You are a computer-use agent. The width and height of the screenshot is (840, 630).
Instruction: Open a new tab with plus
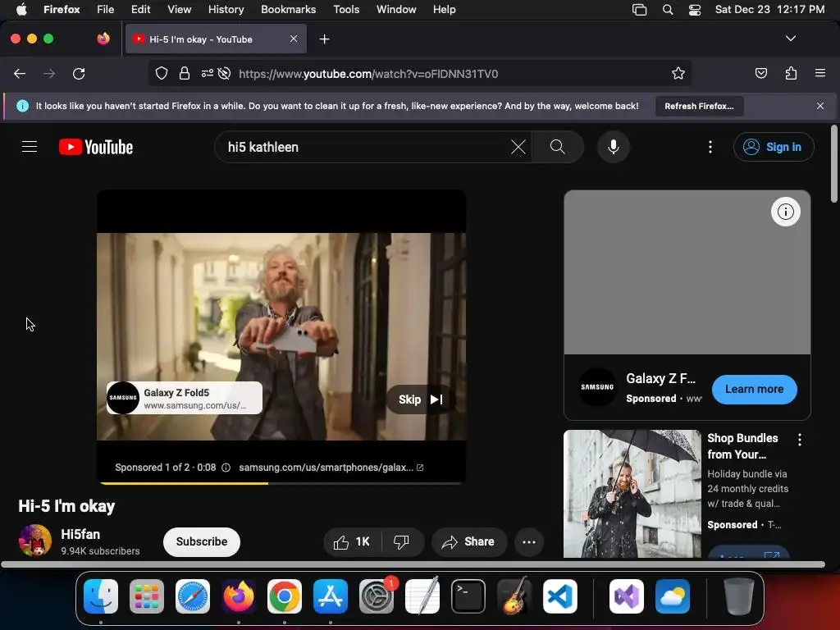point(324,39)
